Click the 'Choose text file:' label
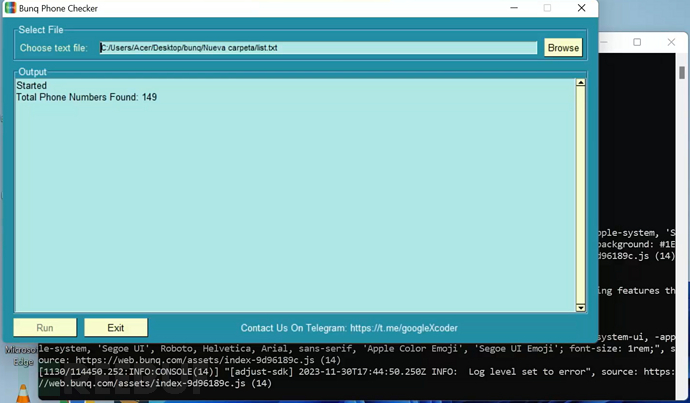Image resolution: width=690 pixels, height=403 pixels. pyautogui.click(x=54, y=48)
